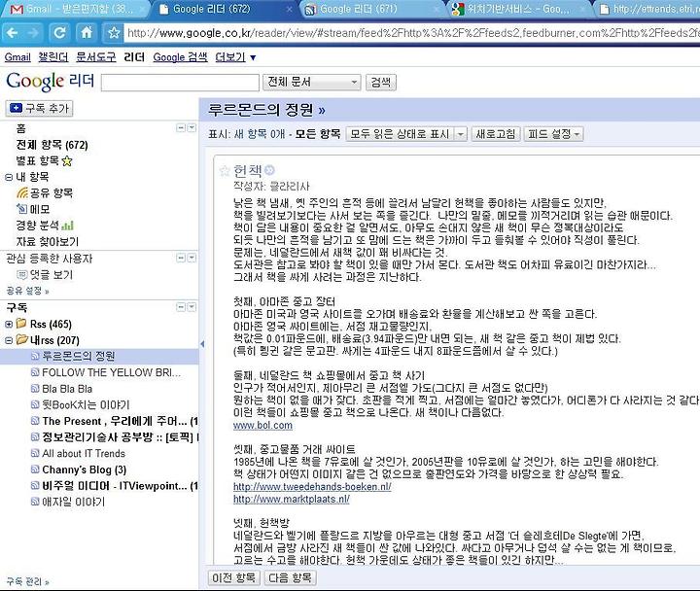Open 문서도구 link in top bar

pos(95,57)
